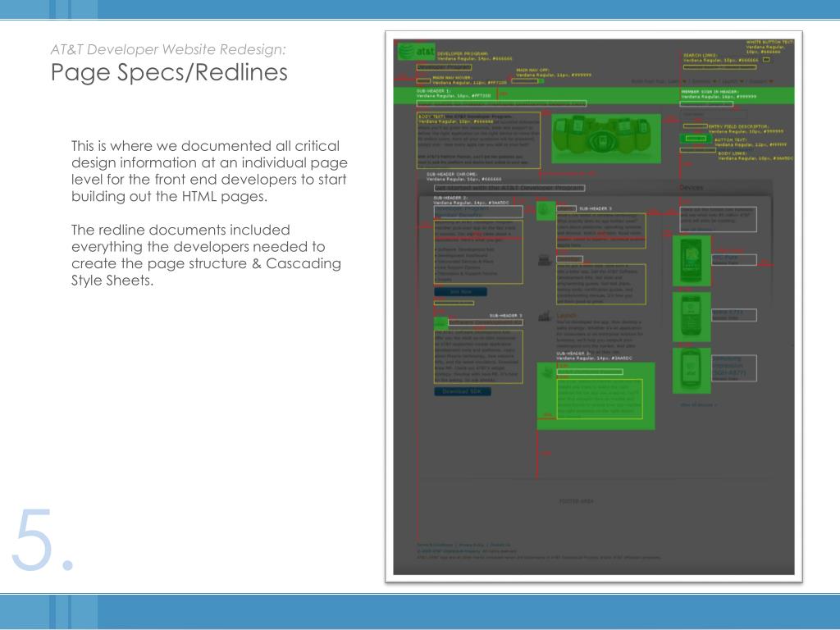Click the paragraph starting The redline documents included
The height and width of the screenshot is (630, 840).
[206, 255]
